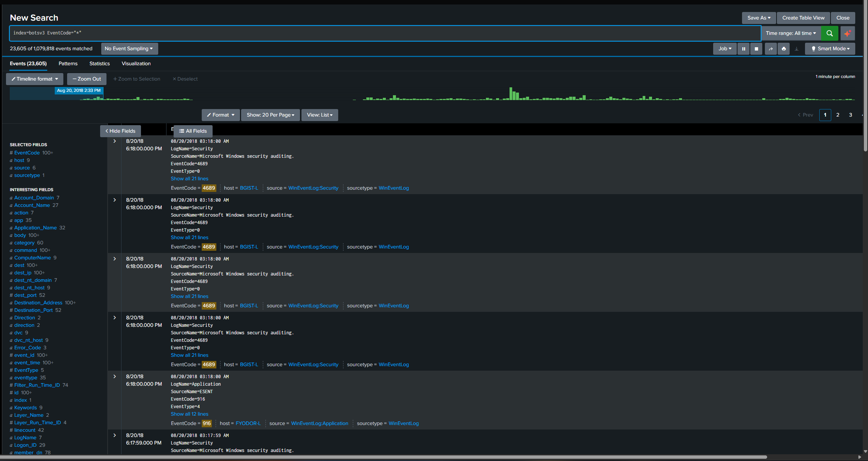Open the Destination_Address field

point(38,303)
